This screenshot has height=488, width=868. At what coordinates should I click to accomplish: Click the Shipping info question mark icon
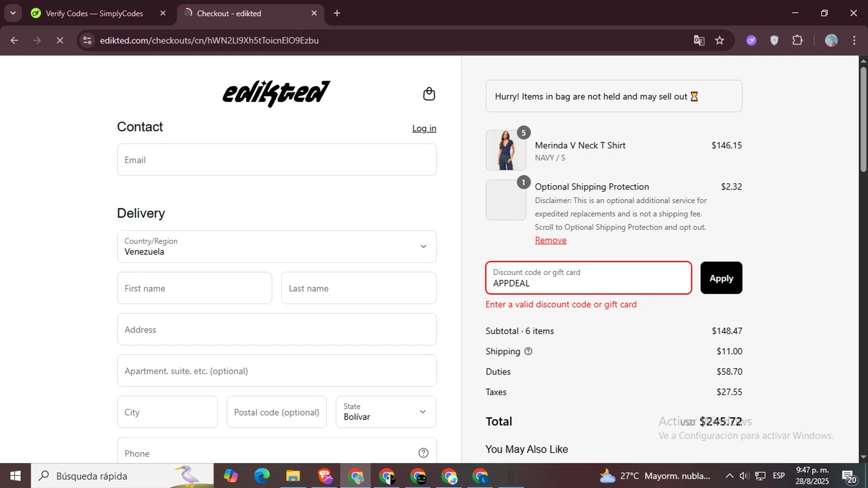pos(528,351)
